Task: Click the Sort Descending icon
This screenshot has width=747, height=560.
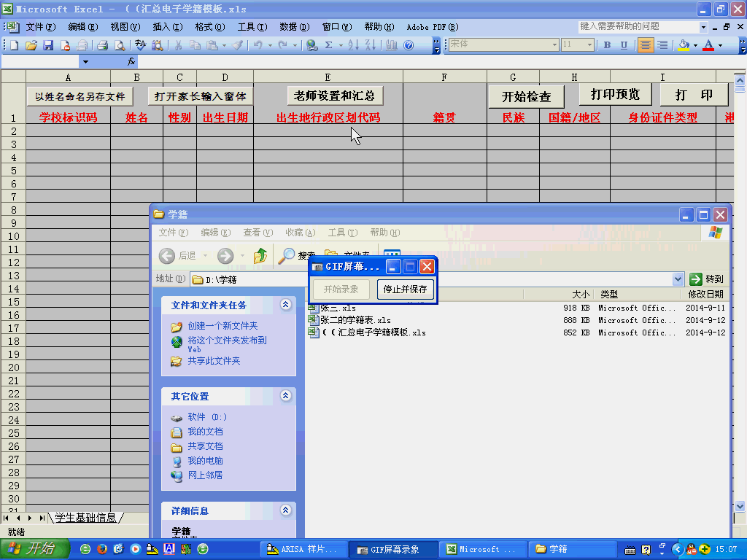Action: point(370,45)
